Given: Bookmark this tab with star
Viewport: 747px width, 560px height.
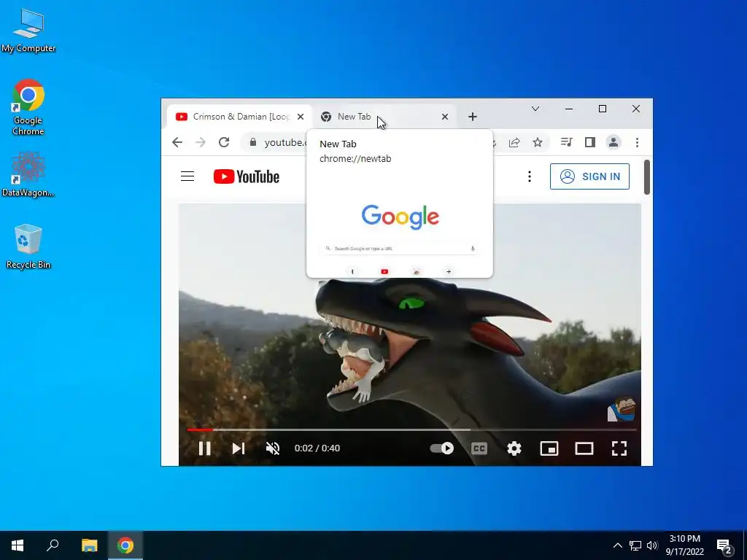Looking at the screenshot, I should click(538, 142).
